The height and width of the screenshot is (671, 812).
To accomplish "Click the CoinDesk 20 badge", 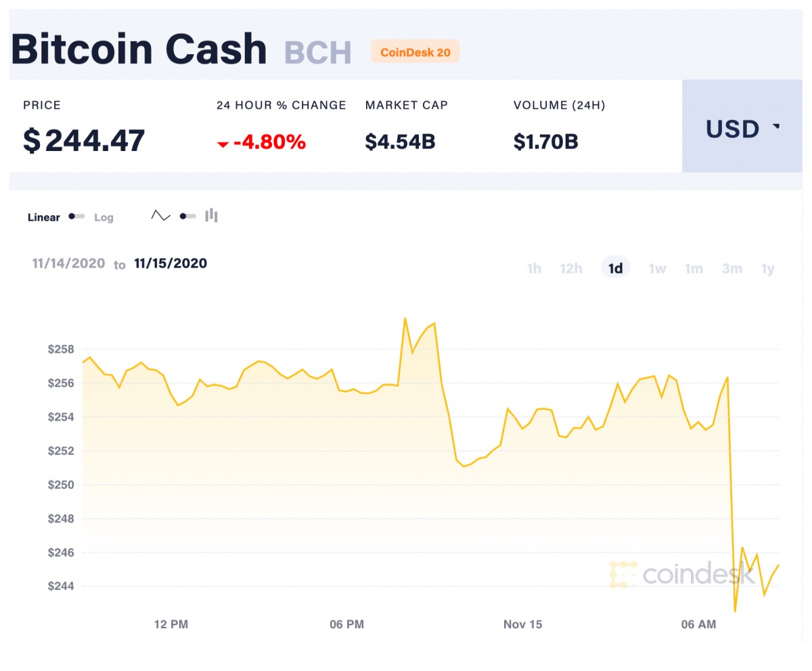I will (415, 51).
